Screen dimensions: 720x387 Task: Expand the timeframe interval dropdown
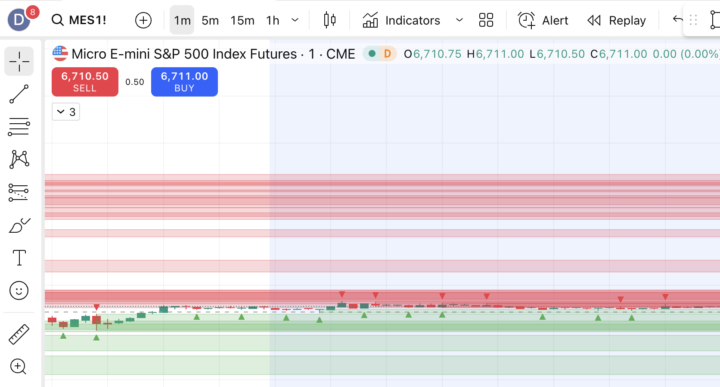tap(295, 20)
